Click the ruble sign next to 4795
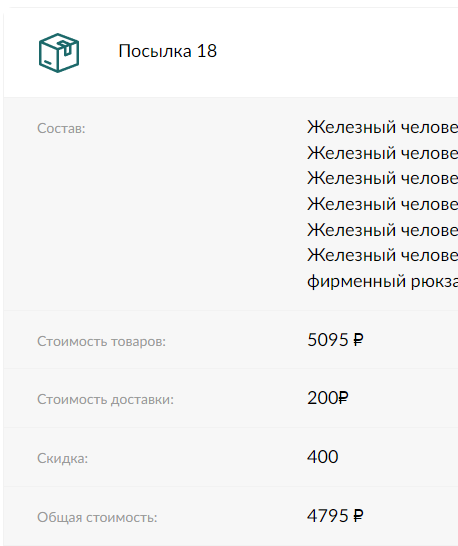The width and height of the screenshot is (458, 546). coord(358,516)
